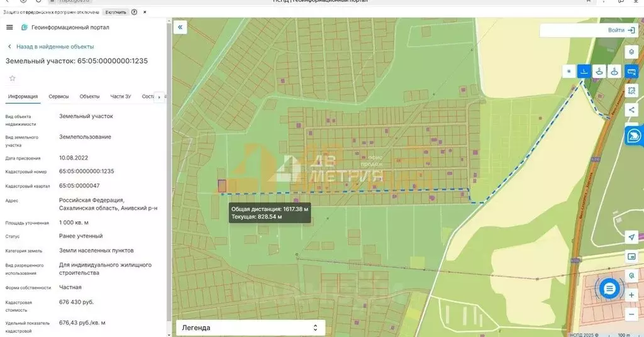The image size is (644, 337).
Task: Open the hamburger menu in the portal header
Action: (x=9, y=28)
